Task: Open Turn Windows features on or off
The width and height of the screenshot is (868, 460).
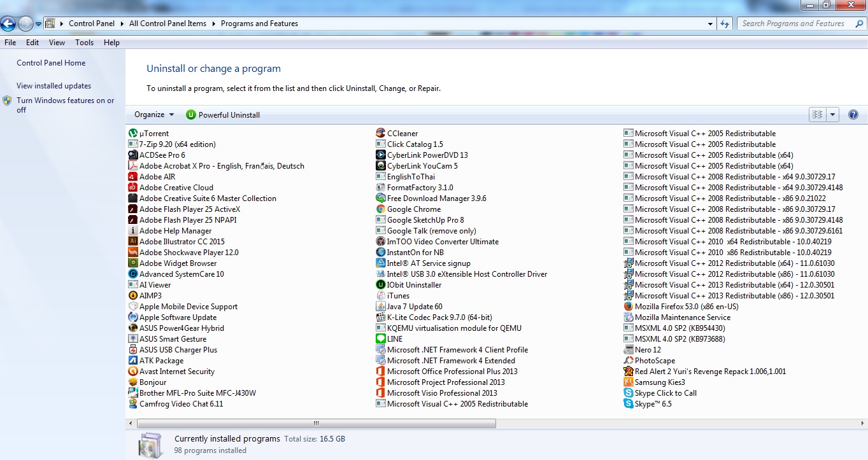Action: click(x=66, y=105)
